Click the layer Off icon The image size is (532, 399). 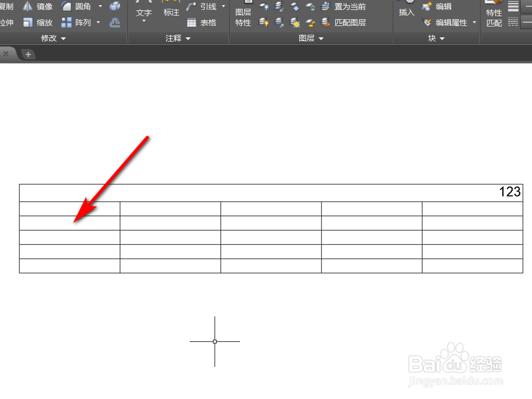263,6
